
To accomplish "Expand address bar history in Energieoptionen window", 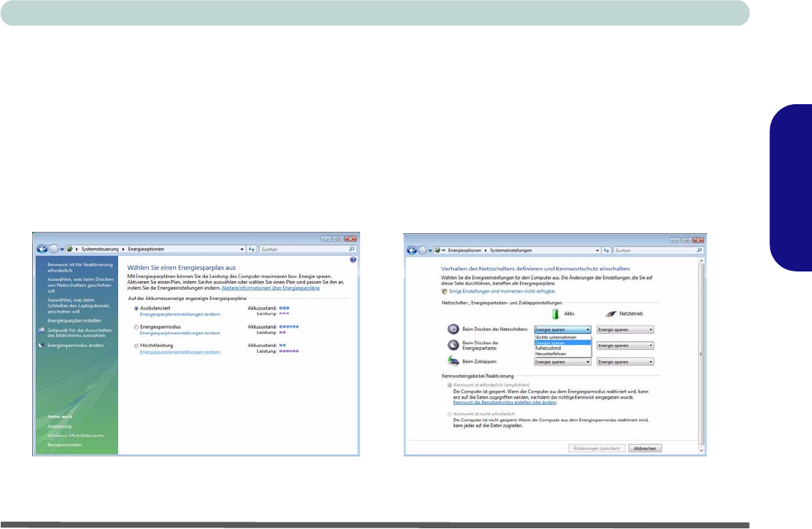I will tap(242, 249).
